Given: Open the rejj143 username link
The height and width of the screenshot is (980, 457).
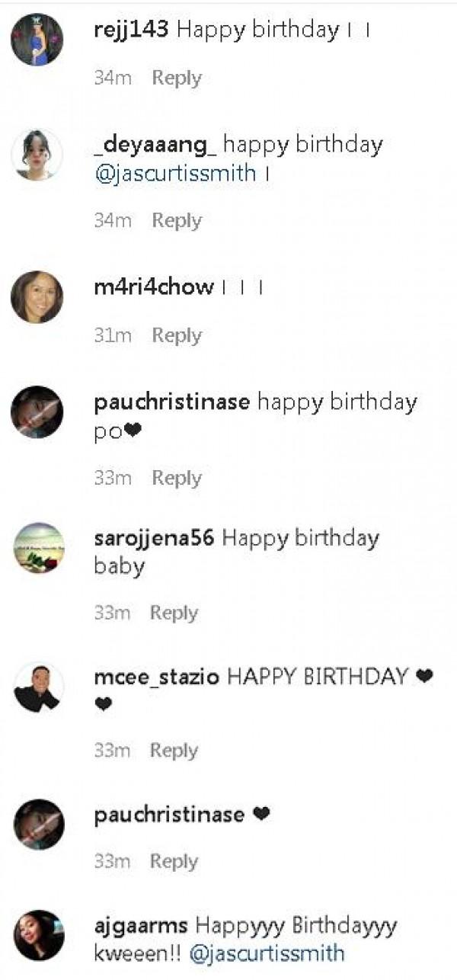Looking at the screenshot, I should pyautogui.click(x=133, y=30).
